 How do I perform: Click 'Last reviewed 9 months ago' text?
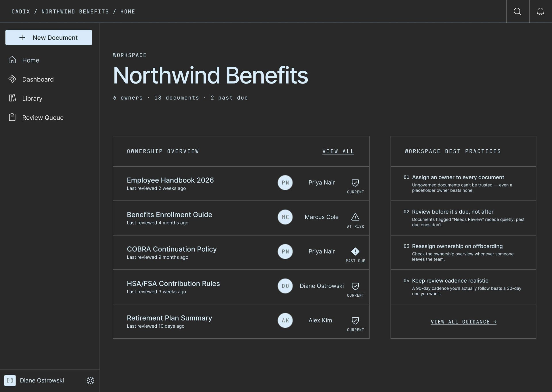point(158,257)
